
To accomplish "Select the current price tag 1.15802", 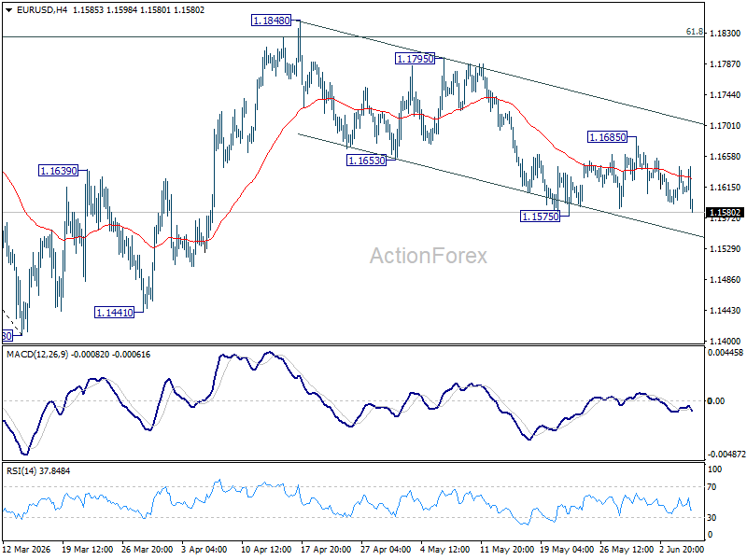I will 725,213.
